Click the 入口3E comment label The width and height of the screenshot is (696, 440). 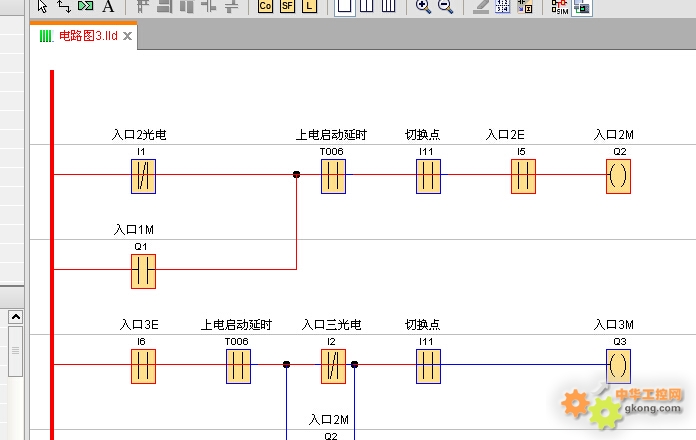point(139,325)
